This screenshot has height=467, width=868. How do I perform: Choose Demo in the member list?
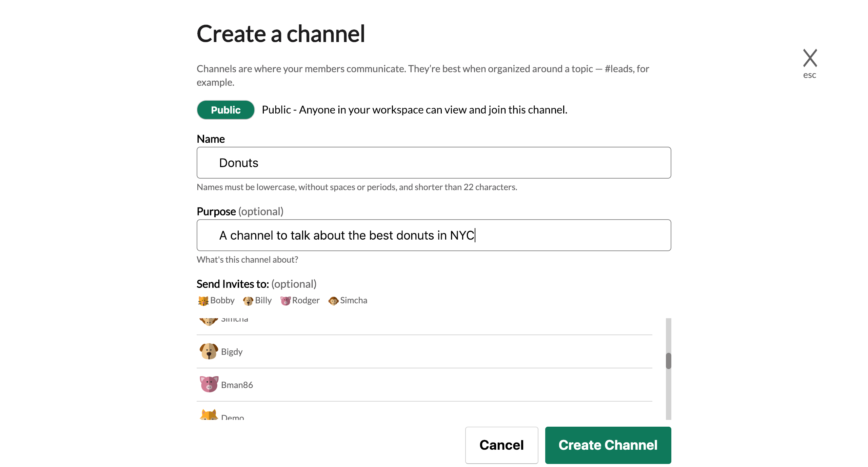(x=233, y=417)
